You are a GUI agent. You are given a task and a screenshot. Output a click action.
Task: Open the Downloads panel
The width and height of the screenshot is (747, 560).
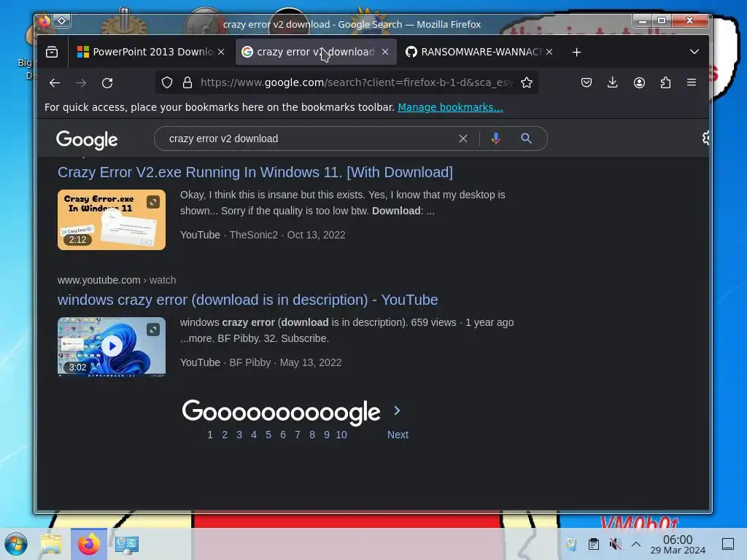[x=613, y=83]
